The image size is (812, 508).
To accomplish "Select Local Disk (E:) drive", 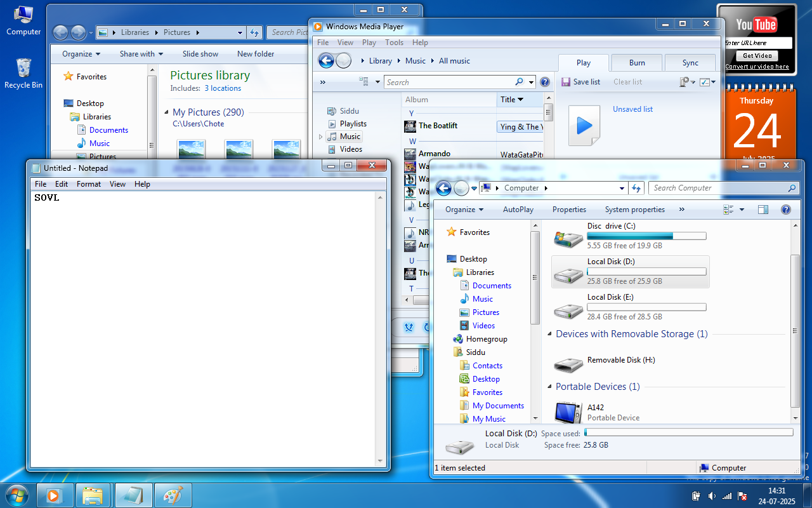I will 630,307.
